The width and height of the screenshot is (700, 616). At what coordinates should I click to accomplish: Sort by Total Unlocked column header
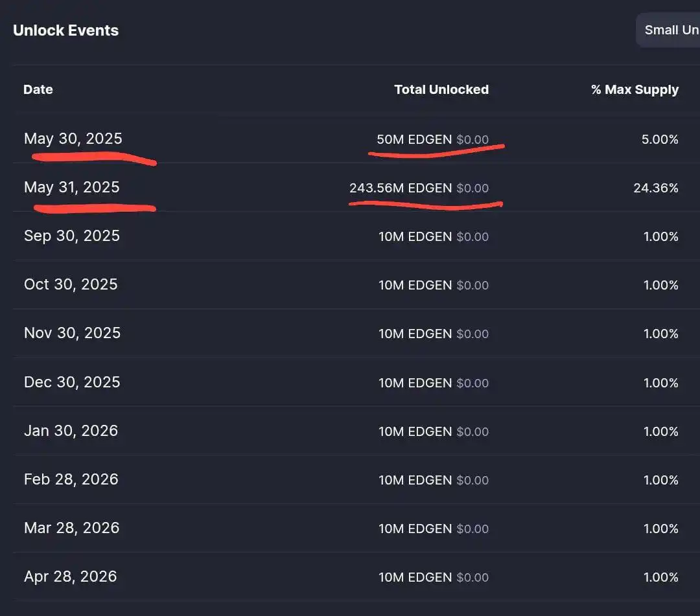441,89
